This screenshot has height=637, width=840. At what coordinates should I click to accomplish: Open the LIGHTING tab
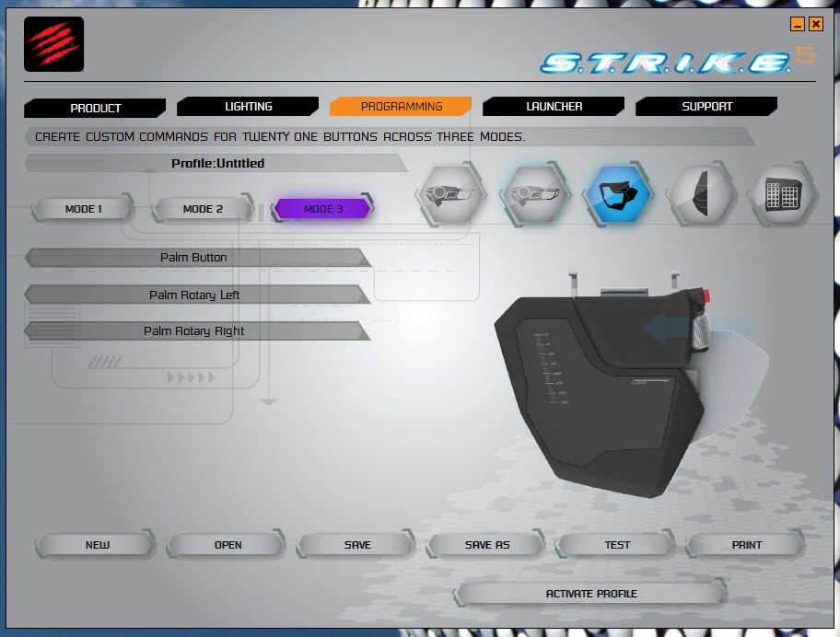click(x=248, y=107)
